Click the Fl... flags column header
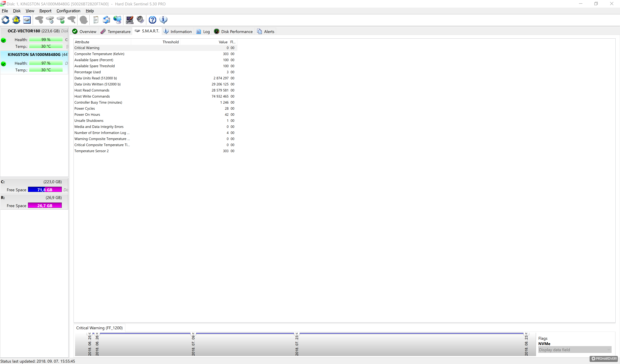Viewport: 620px width, 364px height. (233, 42)
